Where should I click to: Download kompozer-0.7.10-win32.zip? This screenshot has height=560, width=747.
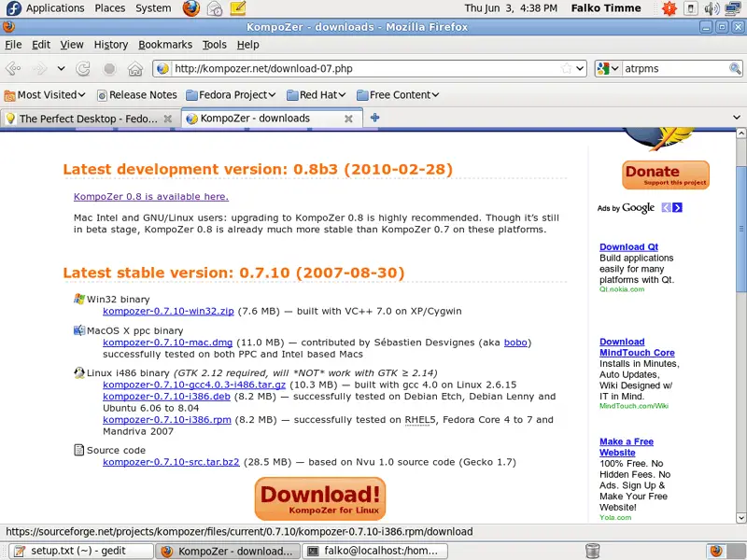[x=168, y=312]
